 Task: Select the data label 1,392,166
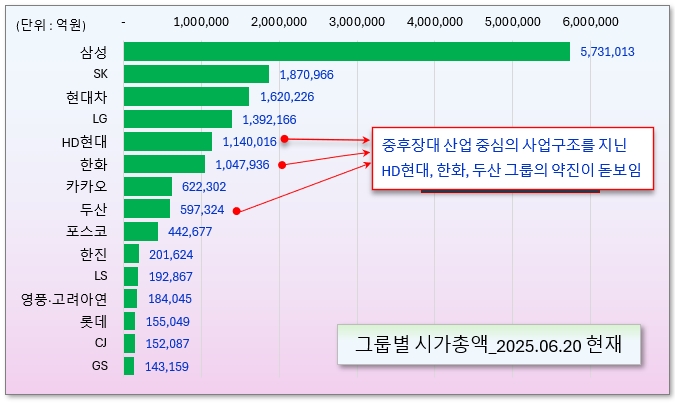tap(269, 120)
